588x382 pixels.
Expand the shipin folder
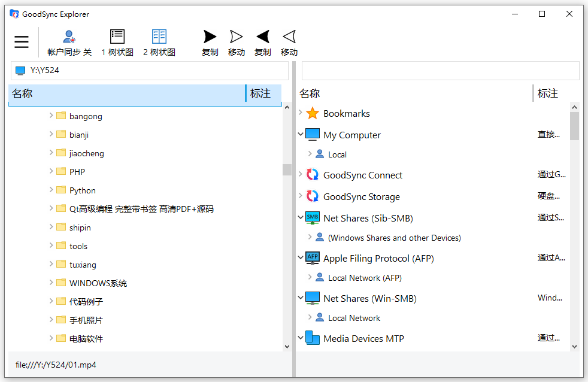[51, 227]
